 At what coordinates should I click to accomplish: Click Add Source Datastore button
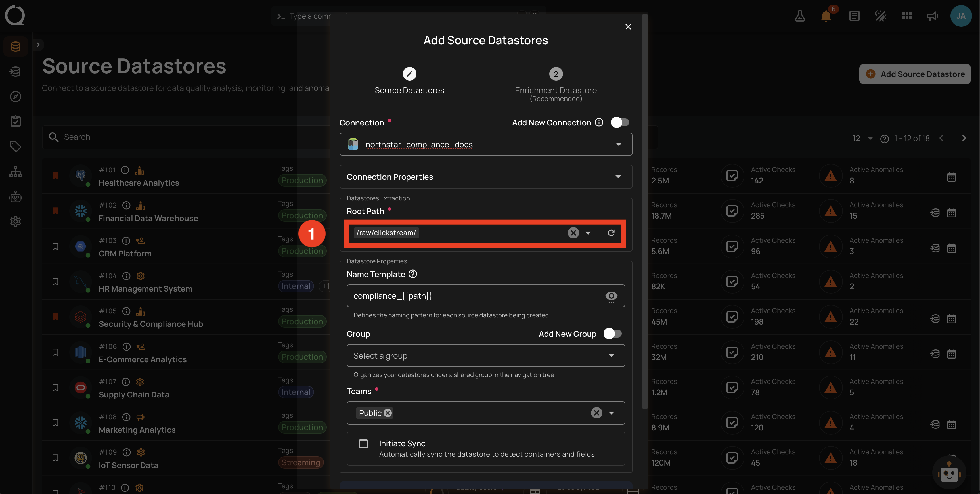click(x=915, y=74)
